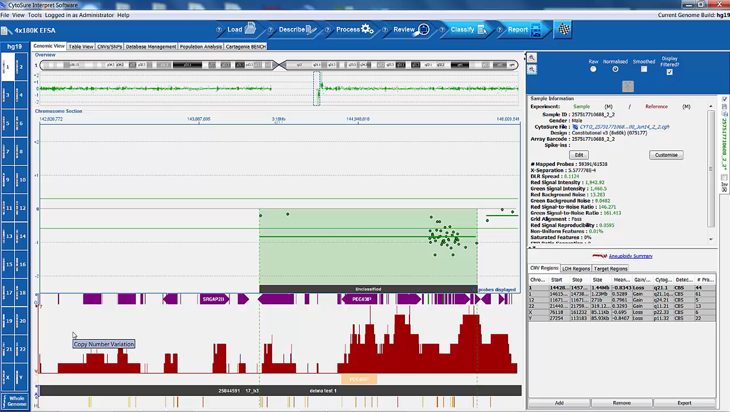Click the Add region button

pos(559,403)
